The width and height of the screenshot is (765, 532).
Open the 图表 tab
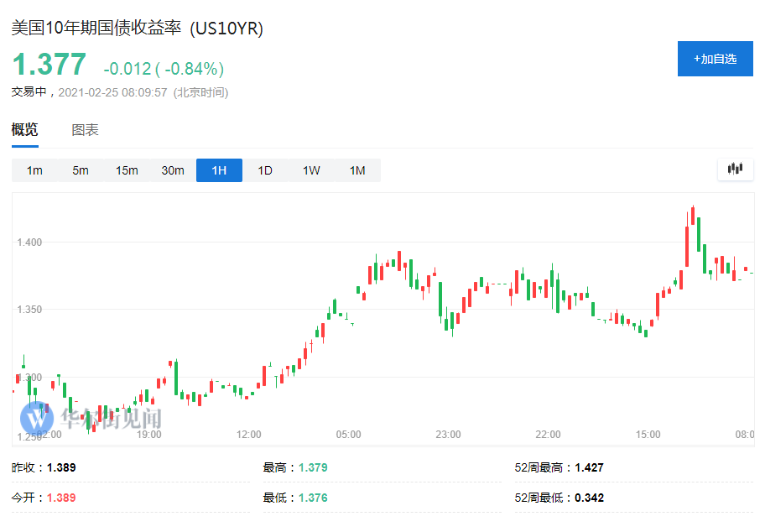click(85, 130)
